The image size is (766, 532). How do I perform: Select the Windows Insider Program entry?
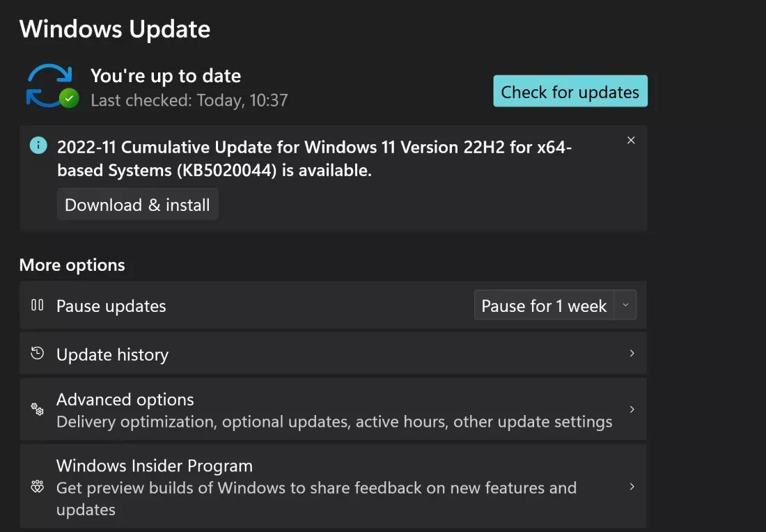(333, 486)
